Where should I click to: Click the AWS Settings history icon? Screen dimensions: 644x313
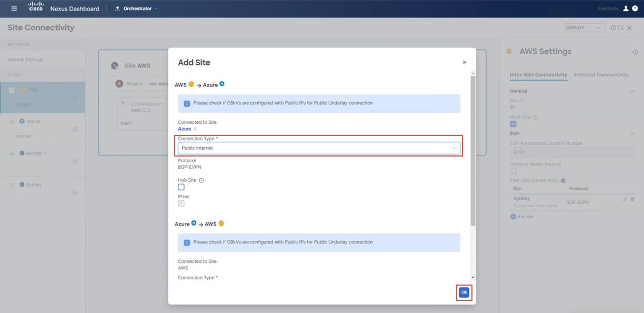635,52
